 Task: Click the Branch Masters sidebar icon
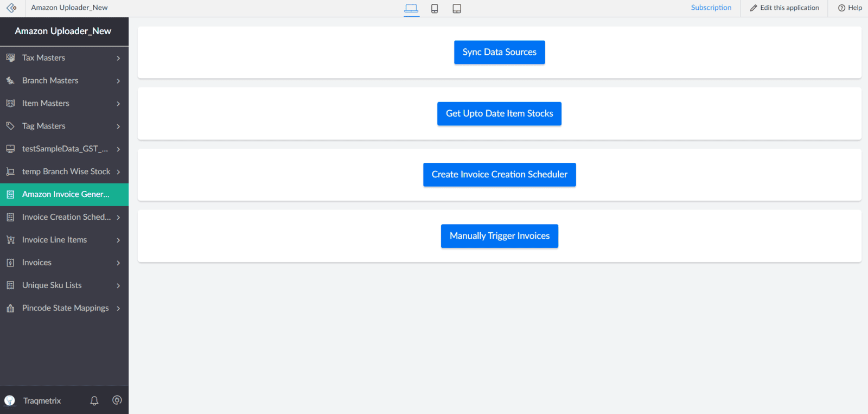click(10, 80)
